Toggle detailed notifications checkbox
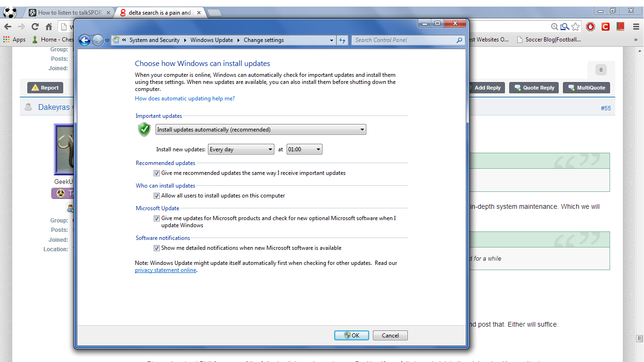 click(157, 248)
